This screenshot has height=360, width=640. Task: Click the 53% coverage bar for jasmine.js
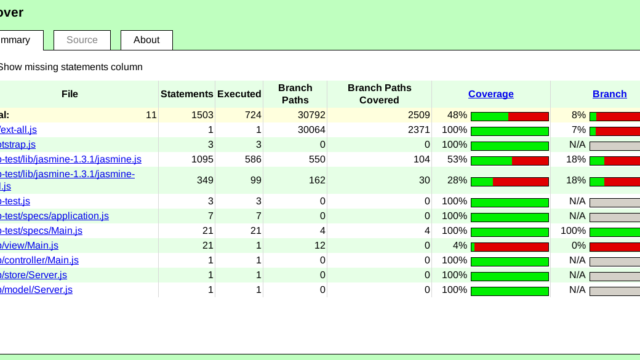tap(509, 161)
